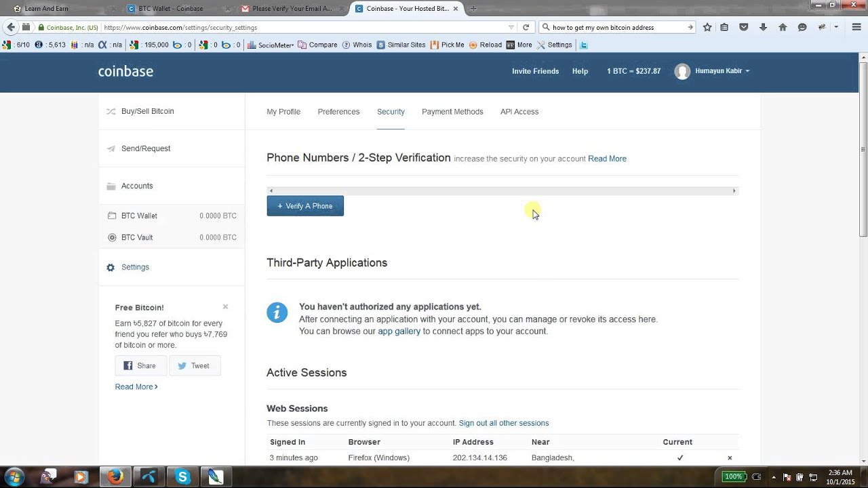Reload the page with the refresh icon
The image size is (868, 488).
pyautogui.click(x=526, y=27)
